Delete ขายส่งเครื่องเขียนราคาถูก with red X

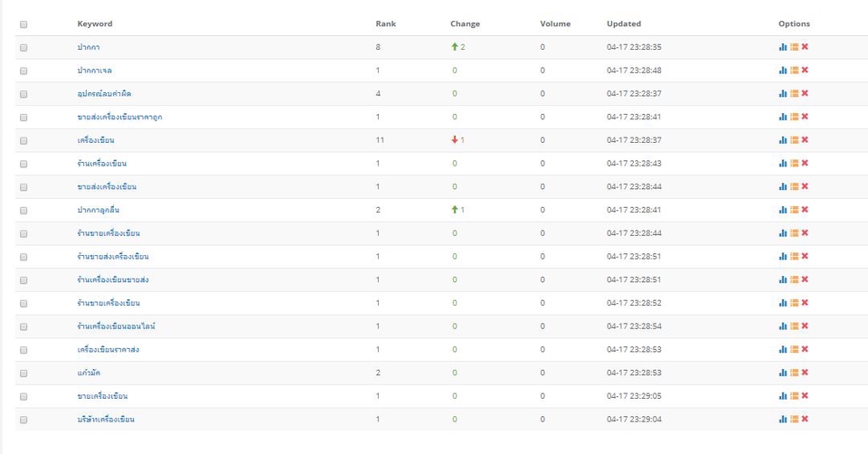tap(805, 117)
